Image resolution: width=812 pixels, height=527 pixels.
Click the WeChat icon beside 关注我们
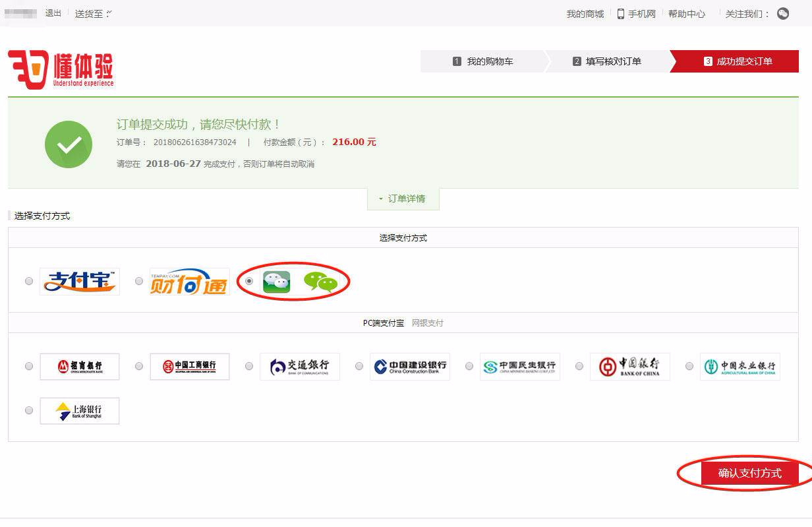click(x=782, y=14)
